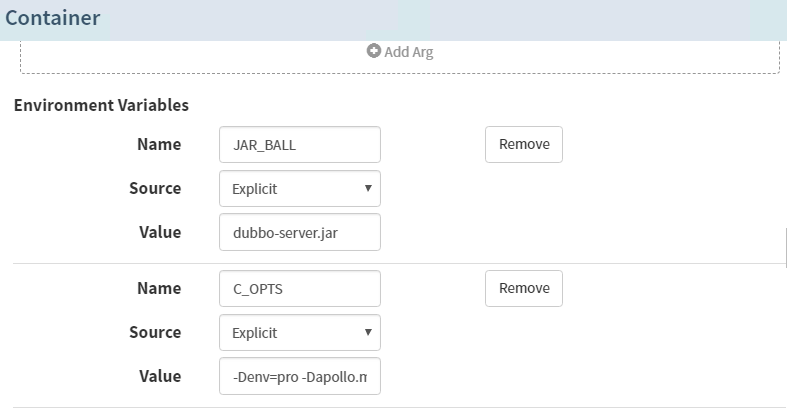Focus the JAR_BALL name field

[x=299, y=144]
